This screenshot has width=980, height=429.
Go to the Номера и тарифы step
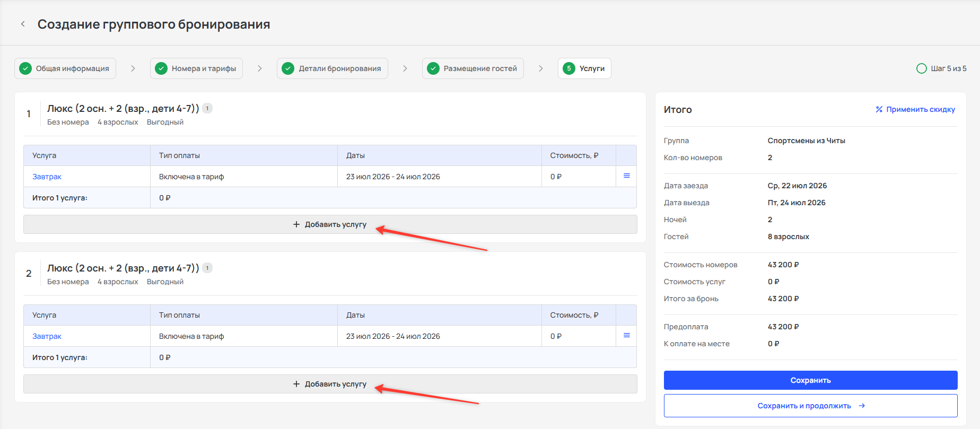pos(196,68)
